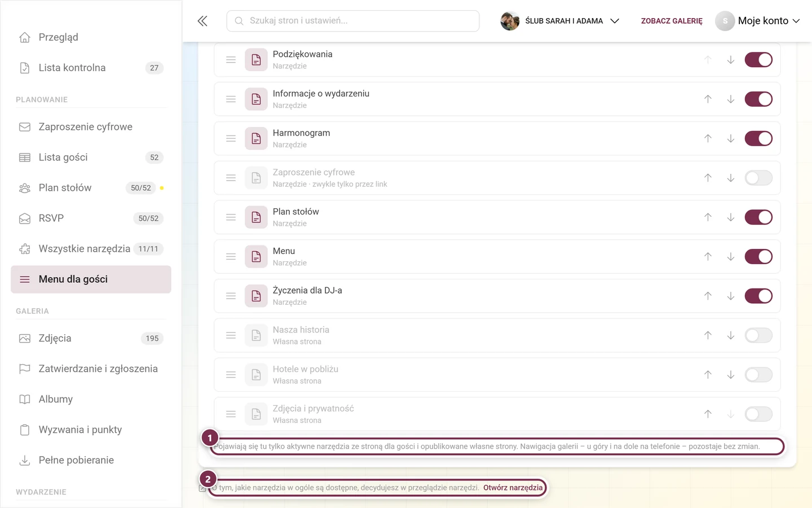Open Lista gości page

click(x=91, y=157)
